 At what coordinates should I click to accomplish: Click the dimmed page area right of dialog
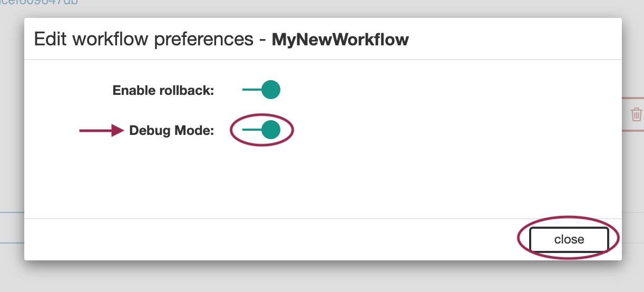pyautogui.click(x=633, y=174)
